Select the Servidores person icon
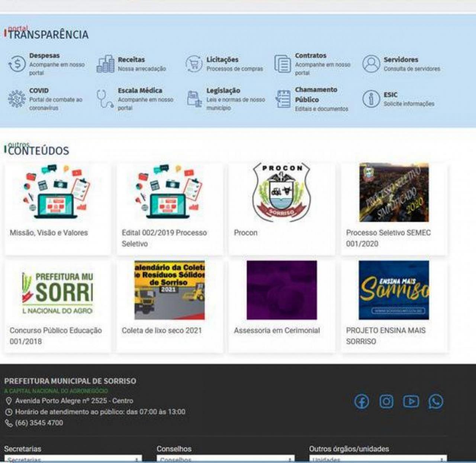Screen dimensions: 476x463 [371, 64]
